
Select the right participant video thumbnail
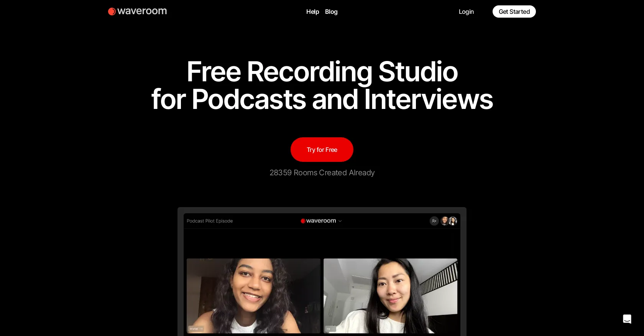click(x=390, y=296)
